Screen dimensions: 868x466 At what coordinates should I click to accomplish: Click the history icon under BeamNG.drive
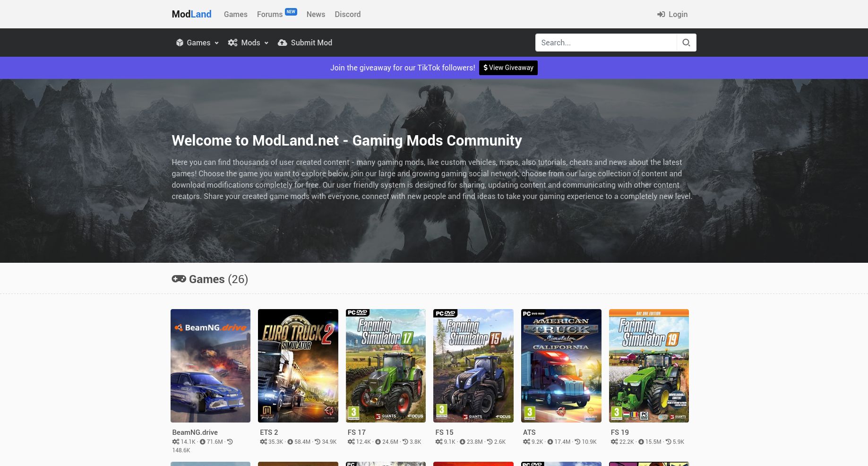coord(230,442)
